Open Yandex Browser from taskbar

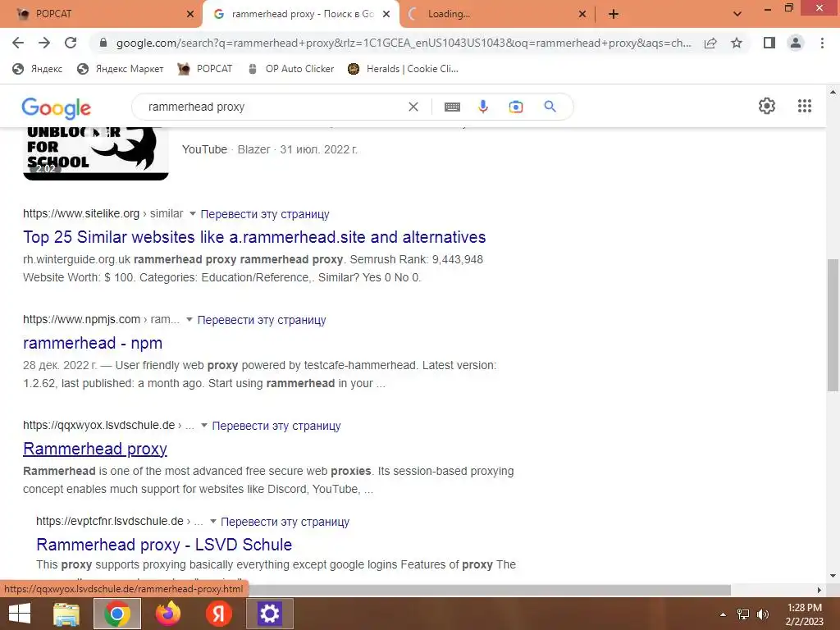218,614
